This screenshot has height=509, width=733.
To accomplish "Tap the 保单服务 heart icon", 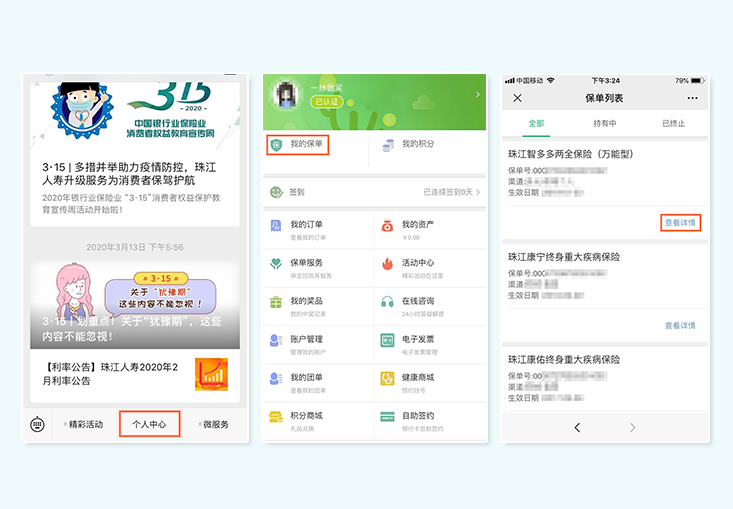I will (x=276, y=264).
